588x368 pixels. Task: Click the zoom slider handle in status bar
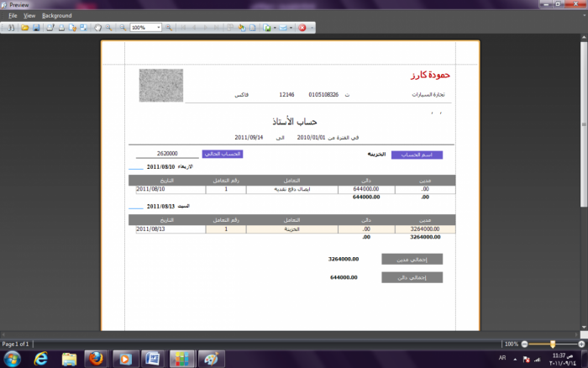[552, 344]
